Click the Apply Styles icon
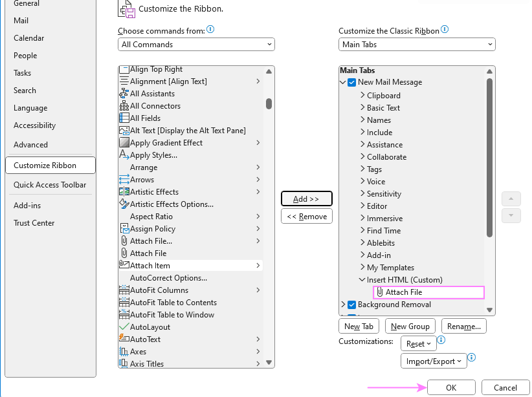This screenshot has height=397, width=532. tap(123, 155)
